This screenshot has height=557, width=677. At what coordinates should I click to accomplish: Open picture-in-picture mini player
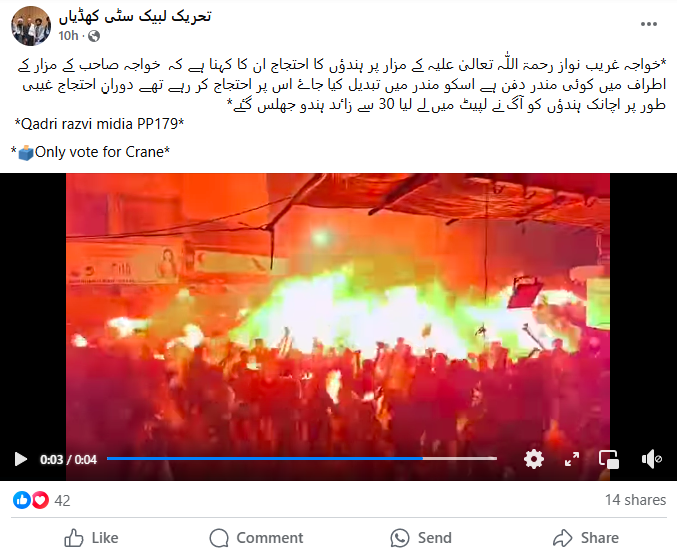(609, 459)
